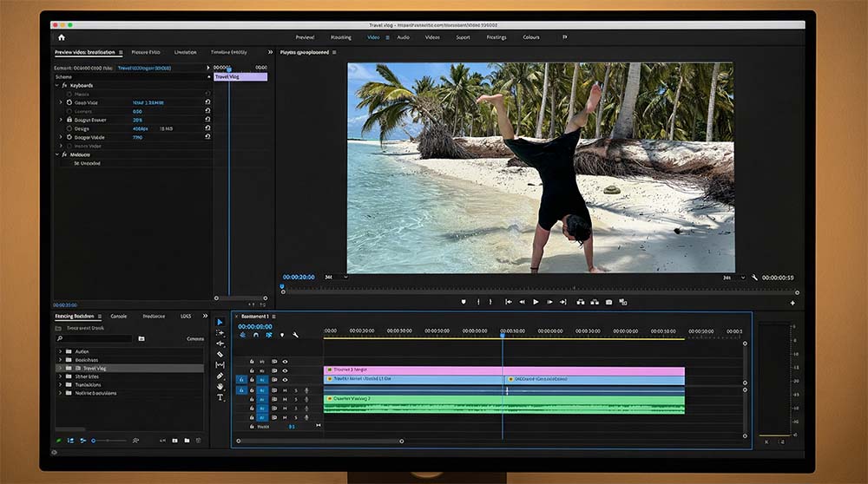Click the program monitor Play button

[x=536, y=302]
